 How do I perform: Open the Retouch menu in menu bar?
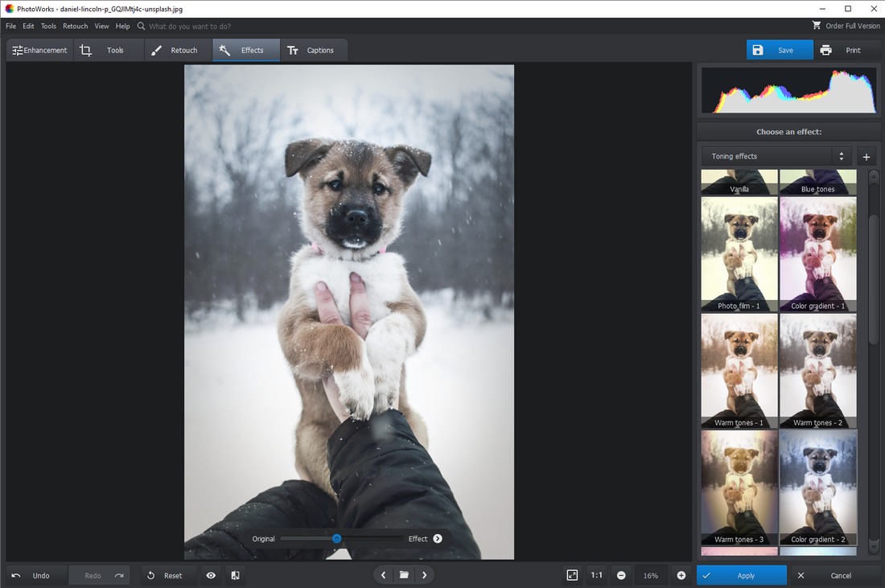75,26
